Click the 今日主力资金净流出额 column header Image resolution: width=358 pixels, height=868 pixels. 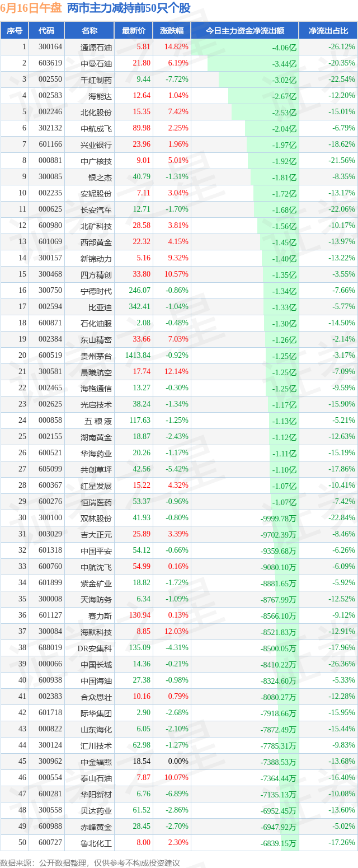coord(244,31)
